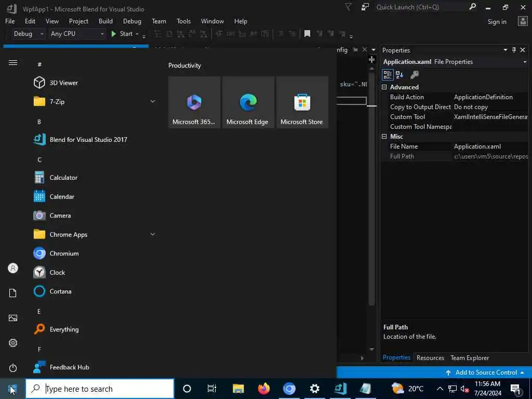Viewport: 532px width, 399px height.
Task: Open the Microsoft 365 tile
Action: click(194, 102)
